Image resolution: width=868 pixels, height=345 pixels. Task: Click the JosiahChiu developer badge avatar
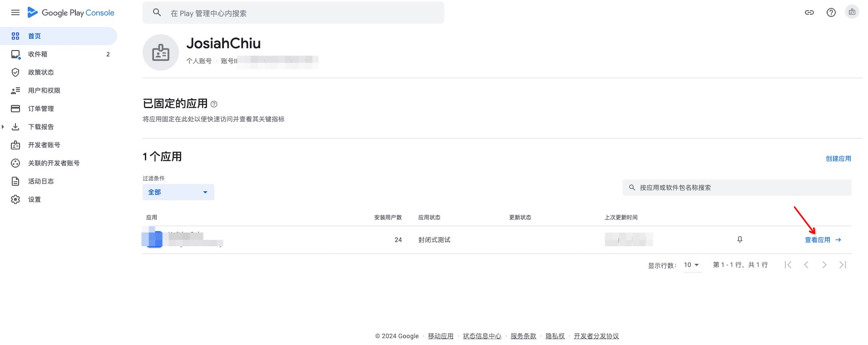161,53
